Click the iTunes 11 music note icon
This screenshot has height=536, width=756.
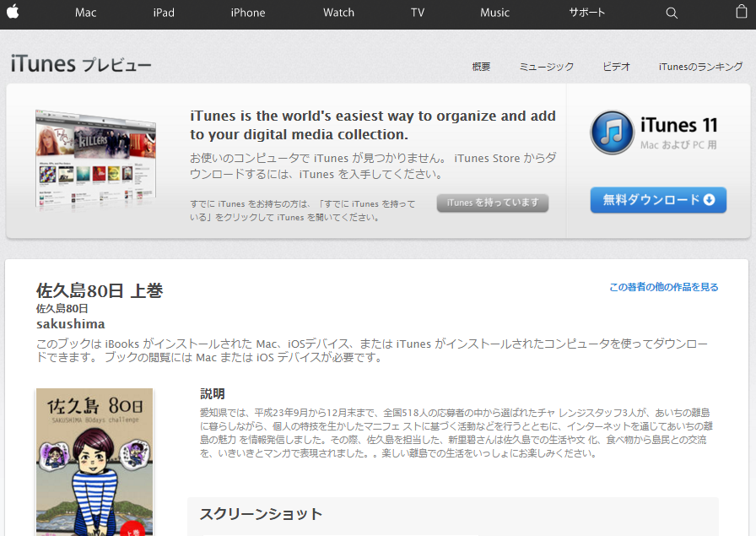click(612, 133)
